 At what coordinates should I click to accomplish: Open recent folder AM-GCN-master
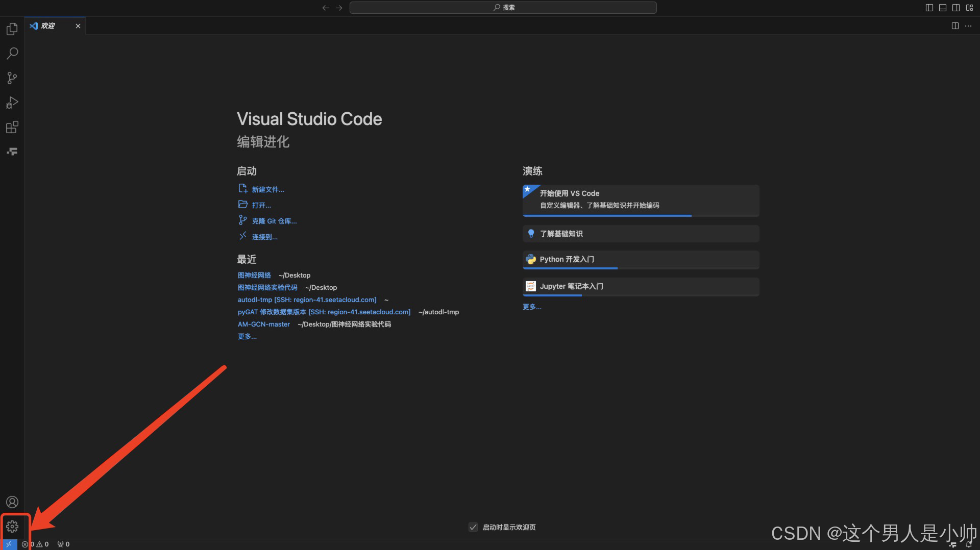pos(264,324)
